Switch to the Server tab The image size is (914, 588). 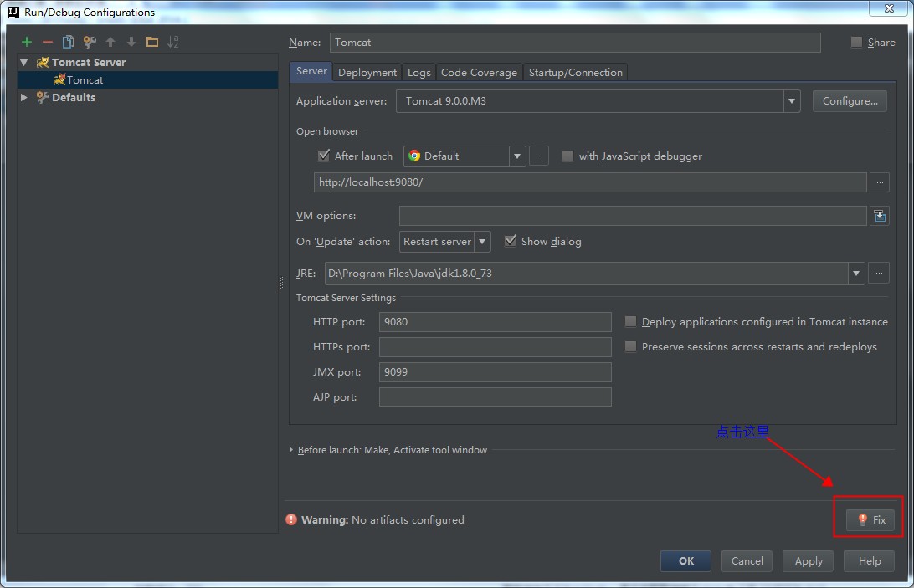pyautogui.click(x=311, y=71)
